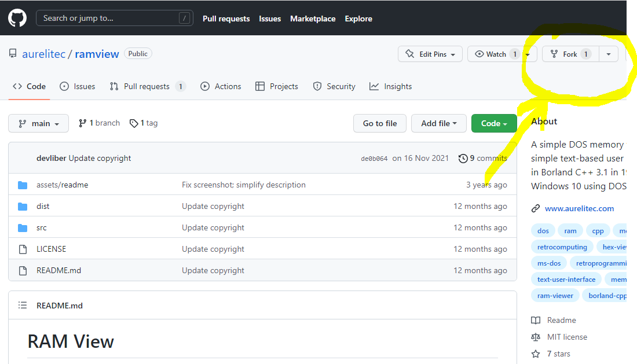Expand the arrow next to Fork
The width and height of the screenshot is (637, 364).
(608, 54)
